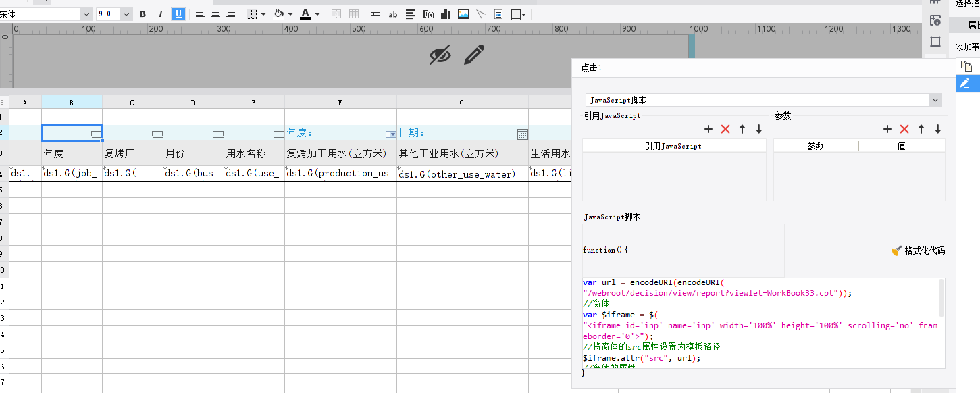The image size is (980, 393).
Task: Insert a widget with the control icon
Action: point(376,14)
